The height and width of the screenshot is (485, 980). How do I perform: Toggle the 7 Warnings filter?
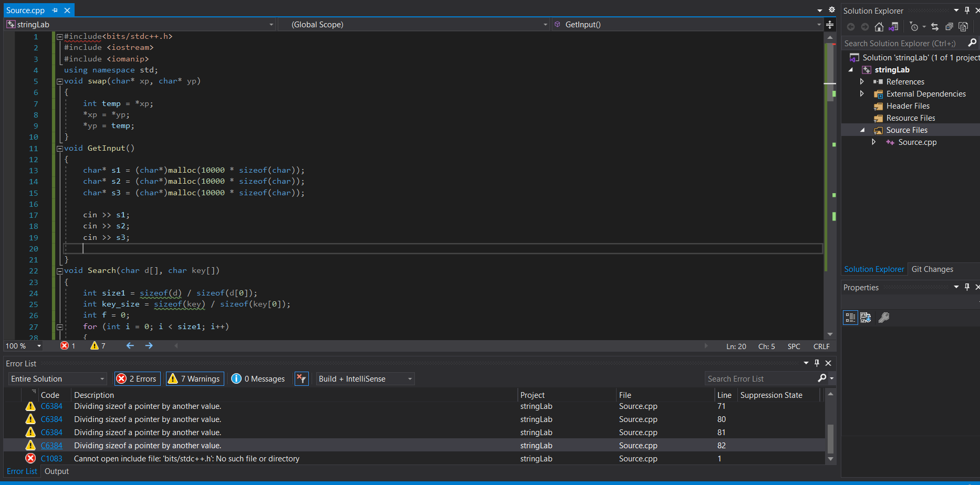point(195,379)
